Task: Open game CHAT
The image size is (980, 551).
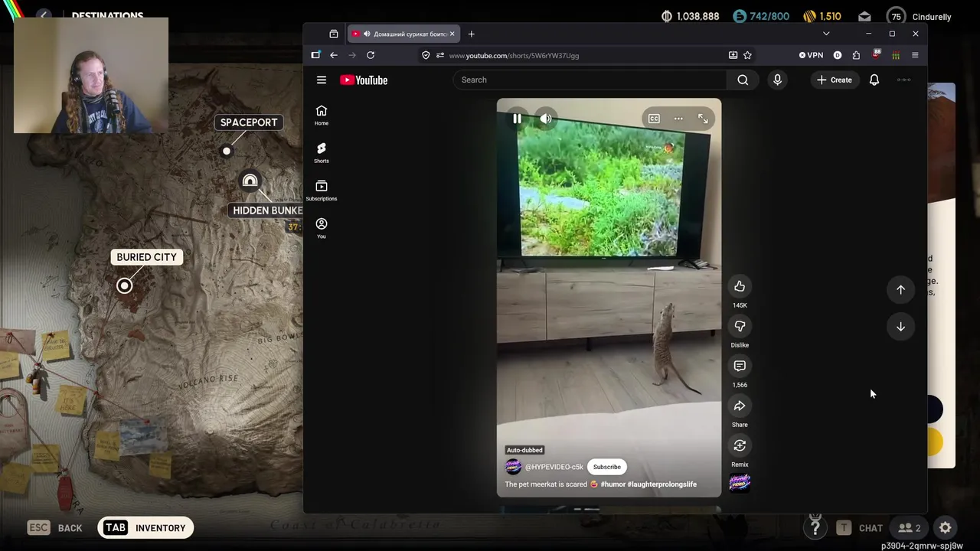Action: click(860, 528)
